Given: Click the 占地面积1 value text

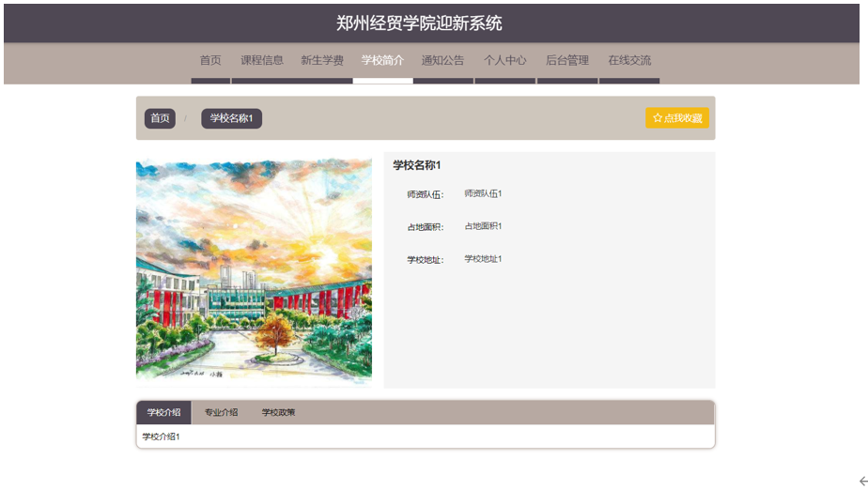Looking at the screenshot, I should coord(483,226).
